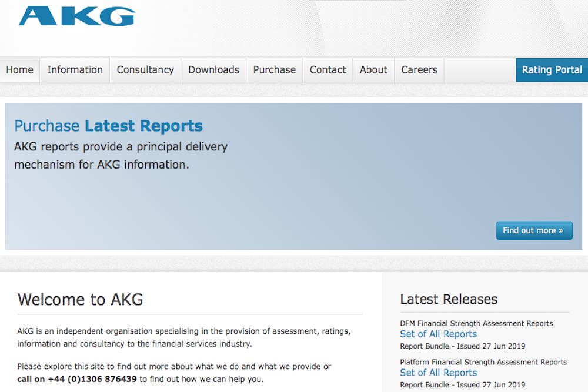Screen dimensions: 588x392
Task: Navigate to the Contact page
Action: 328,70
